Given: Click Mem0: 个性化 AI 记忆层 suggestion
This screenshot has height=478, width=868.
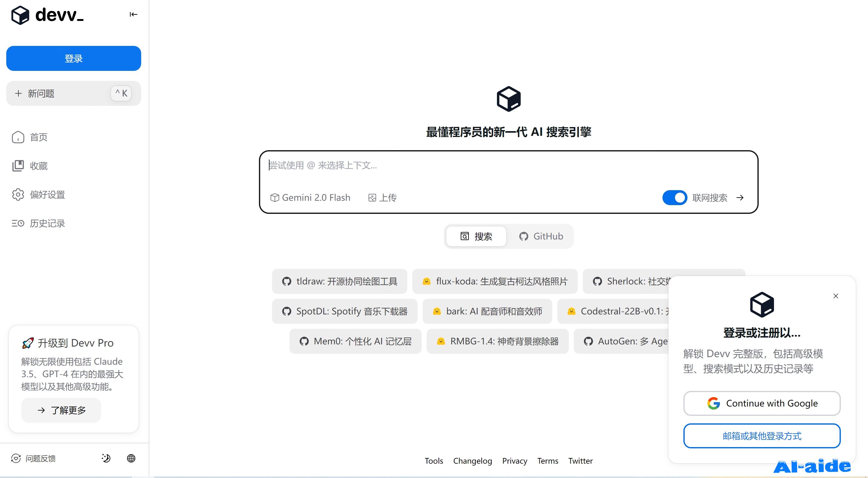Looking at the screenshot, I should [x=355, y=341].
